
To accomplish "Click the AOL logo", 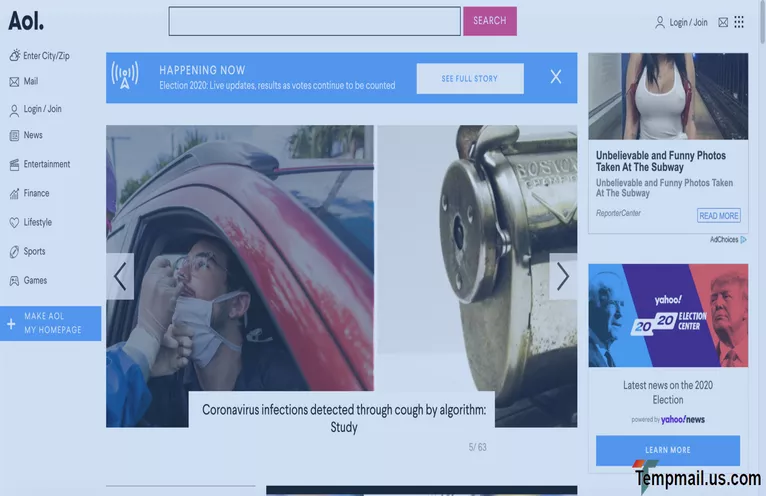I will (26, 21).
